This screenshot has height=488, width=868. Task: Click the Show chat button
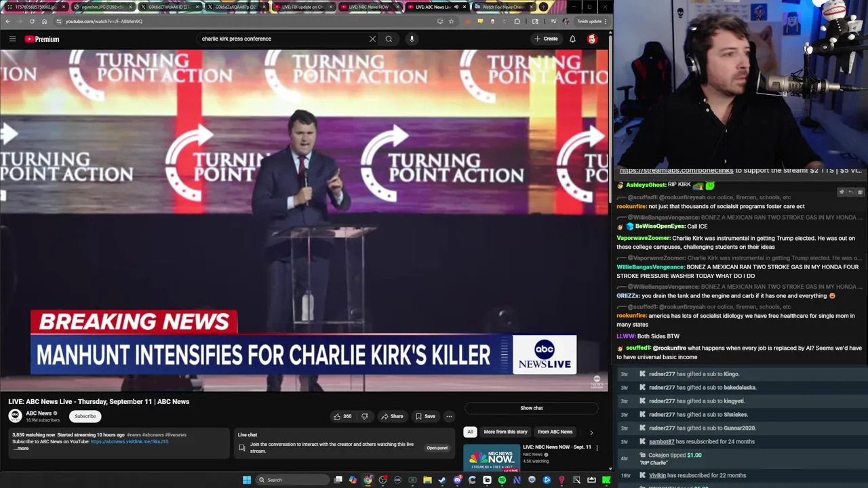click(x=532, y=408)
